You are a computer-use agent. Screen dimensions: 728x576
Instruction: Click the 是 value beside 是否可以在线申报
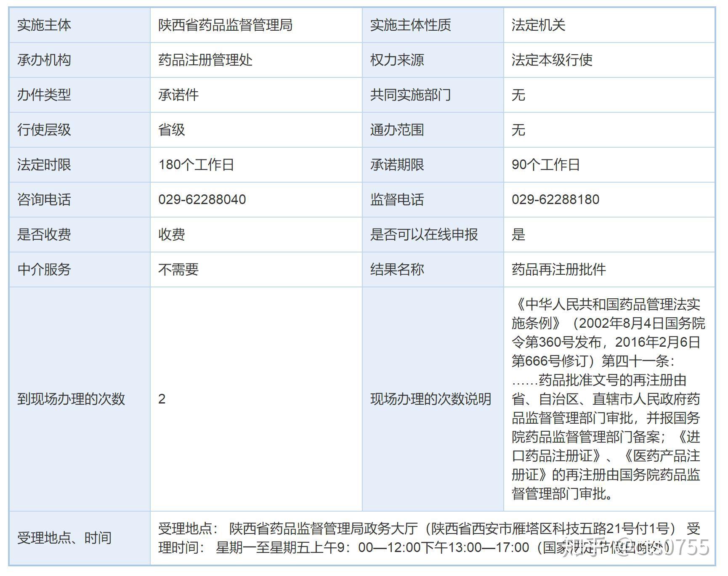(518, 234)
